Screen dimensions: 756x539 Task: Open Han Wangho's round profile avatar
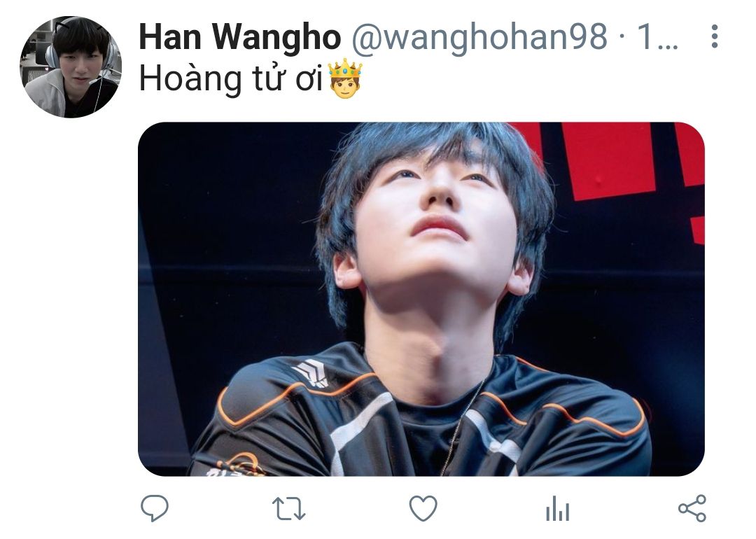(71, 67)
